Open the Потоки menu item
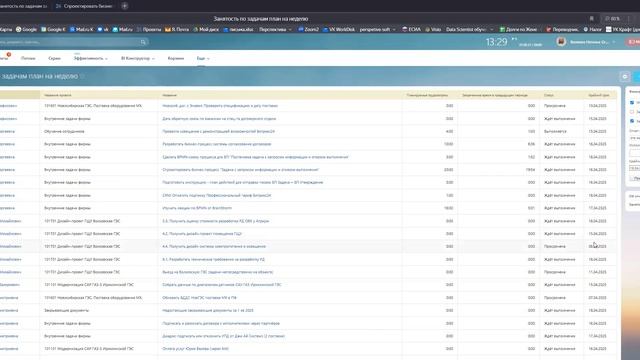This screenshot has height=360, width=640. 28,58
